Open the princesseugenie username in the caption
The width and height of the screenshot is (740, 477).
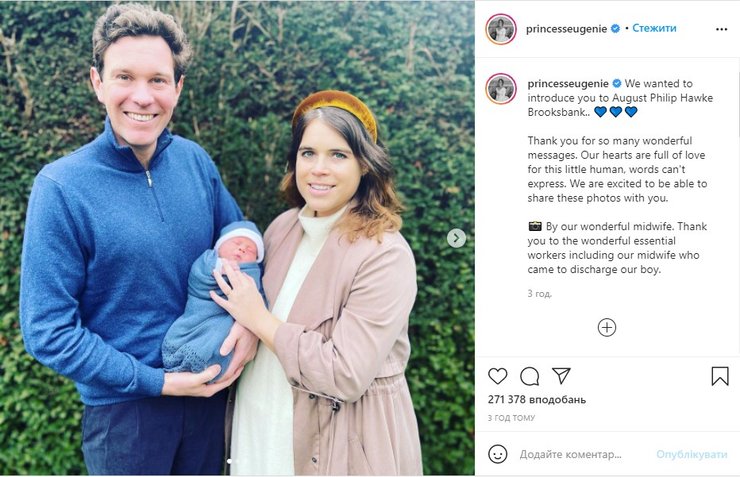tap(568, 84)
